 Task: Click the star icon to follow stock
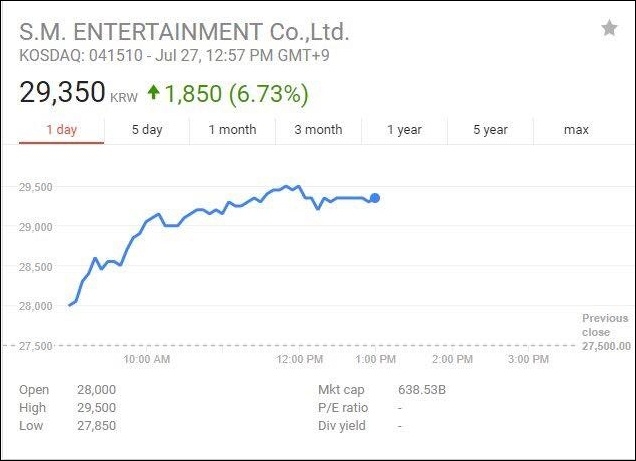click(609, 29)
